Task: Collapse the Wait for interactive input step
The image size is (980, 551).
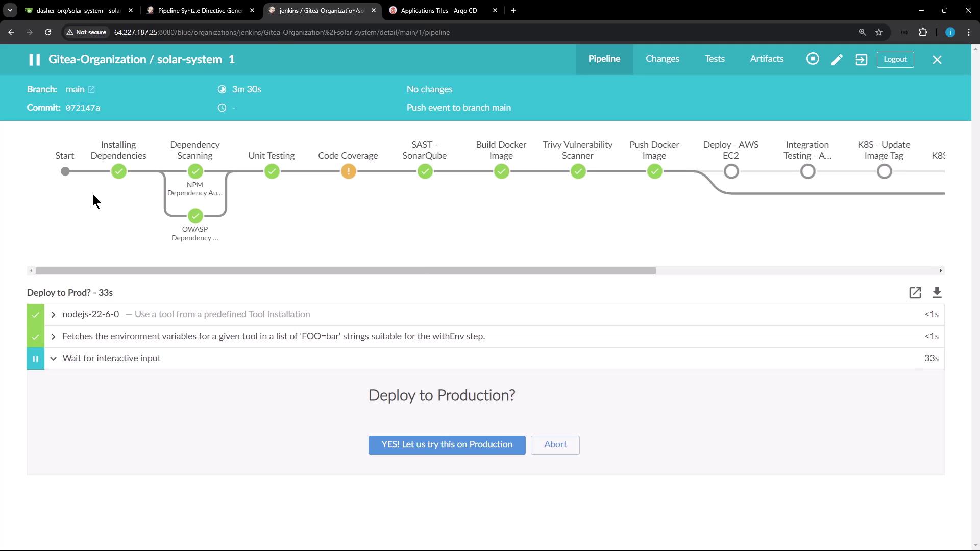Action: tap(53, 359)
